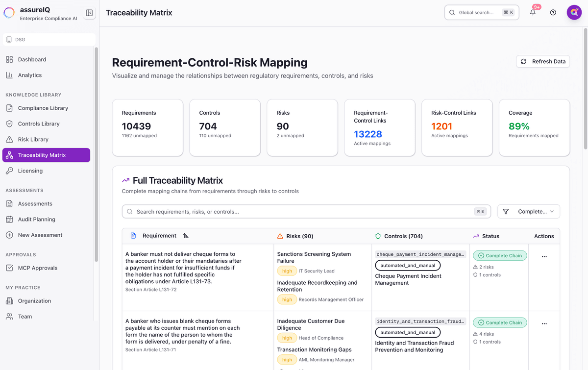
Task: Click Licensing in sidebar
Action: point(46,171)
